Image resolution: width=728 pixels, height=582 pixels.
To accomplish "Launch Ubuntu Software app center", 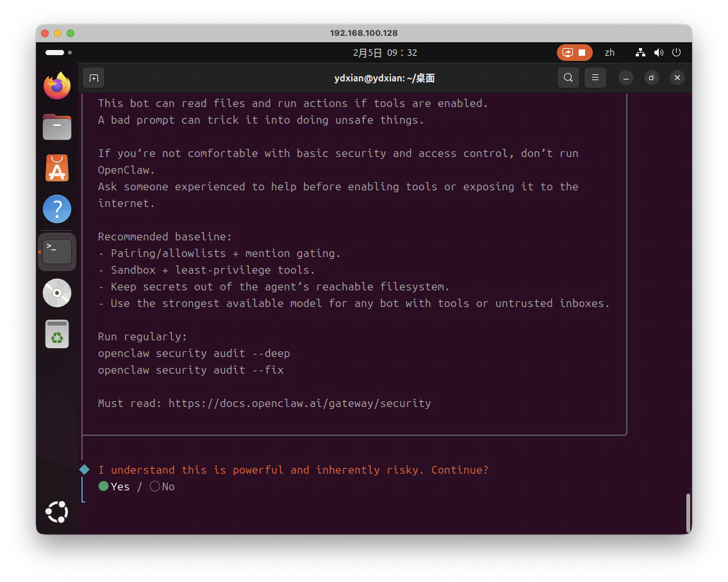I will pos(57,168).
